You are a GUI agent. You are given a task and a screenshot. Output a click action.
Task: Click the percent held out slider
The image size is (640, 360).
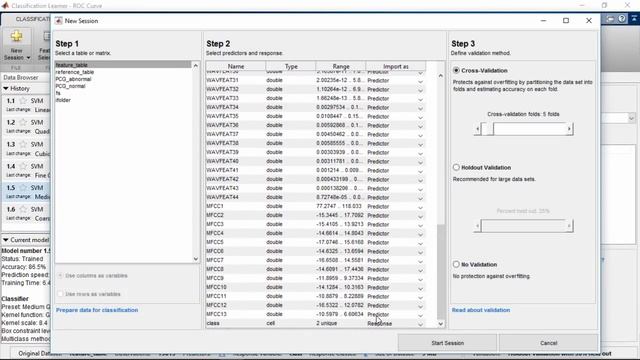[x=523, y=226]
